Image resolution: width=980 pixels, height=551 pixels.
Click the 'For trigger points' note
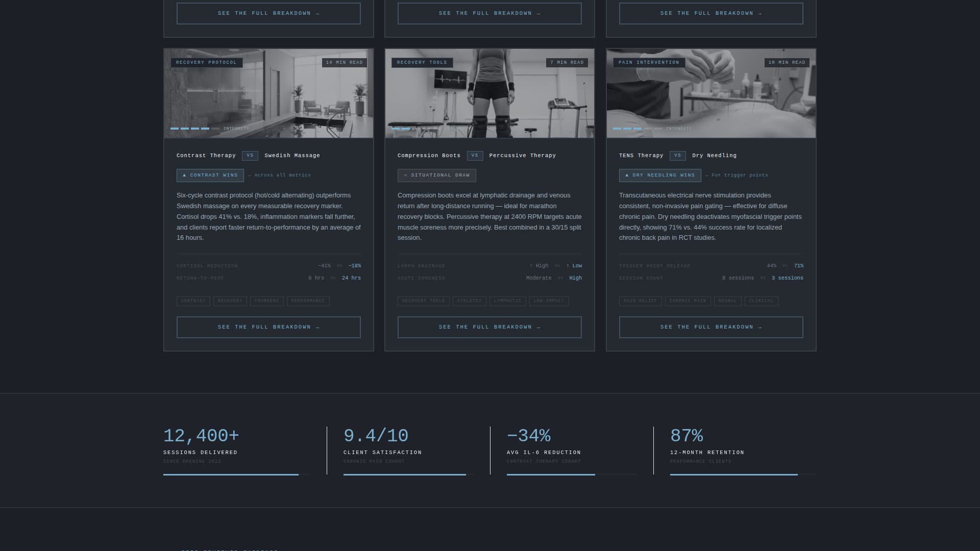tap(737, 176)
